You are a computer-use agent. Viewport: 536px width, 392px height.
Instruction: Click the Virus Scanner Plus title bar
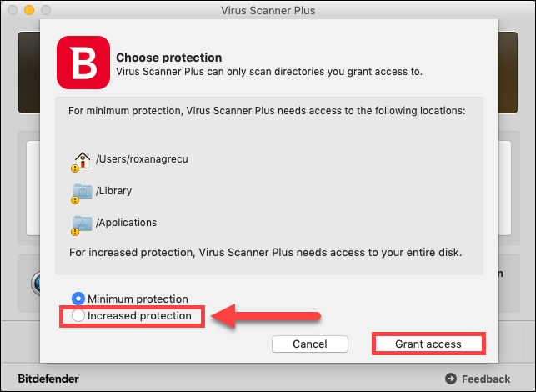click(268, 10)
